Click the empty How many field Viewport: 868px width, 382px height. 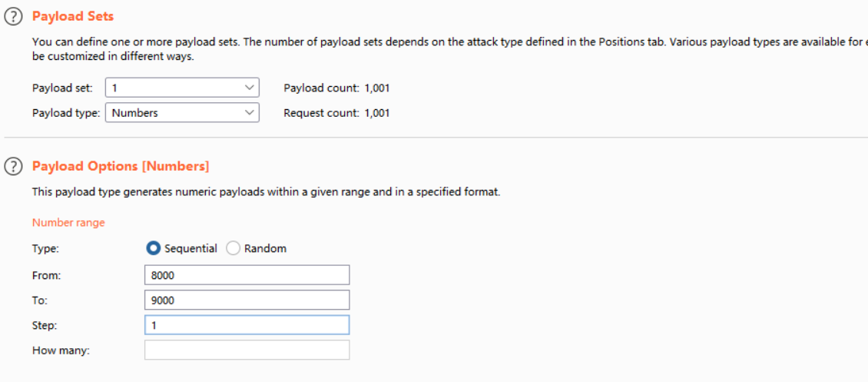(247, 350)
